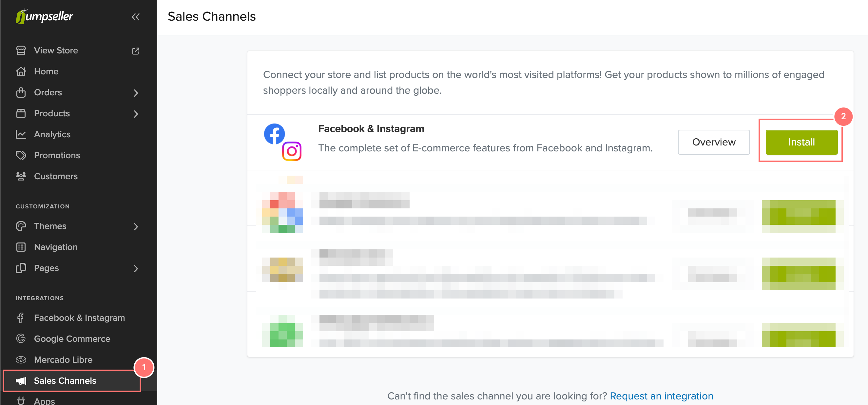Open View Store external link icon
This screenshot has width=868, height=405.
135,51
